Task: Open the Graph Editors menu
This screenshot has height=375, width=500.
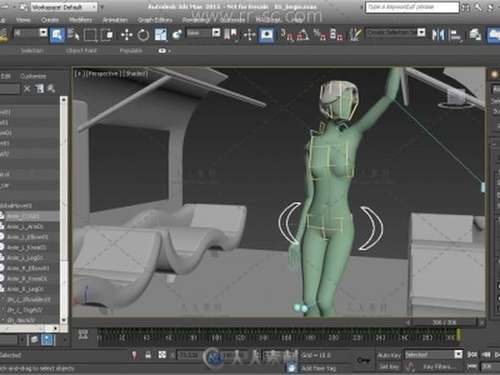Action: 155,20
